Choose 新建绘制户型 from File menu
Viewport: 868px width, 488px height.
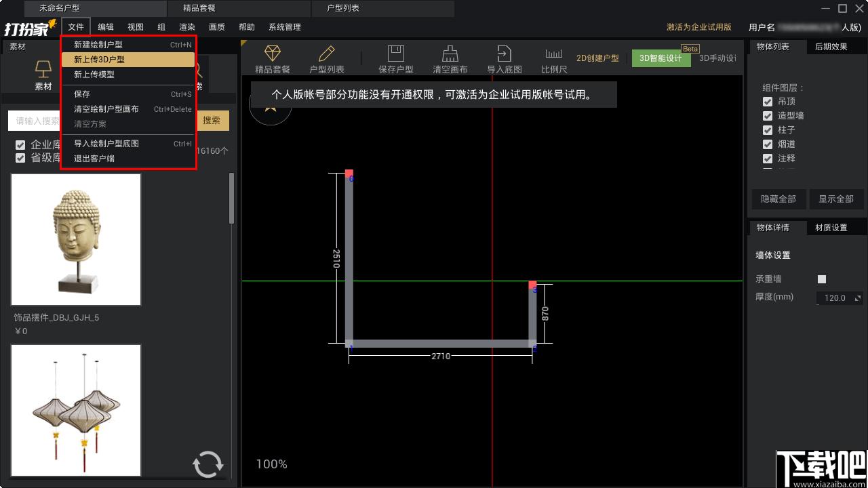tap(128, 45)
